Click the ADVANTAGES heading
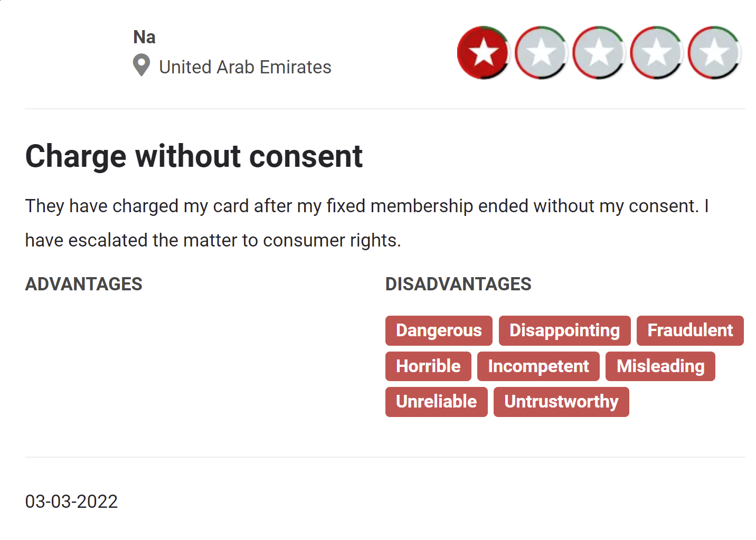756x540 pixels. (83, 284)
